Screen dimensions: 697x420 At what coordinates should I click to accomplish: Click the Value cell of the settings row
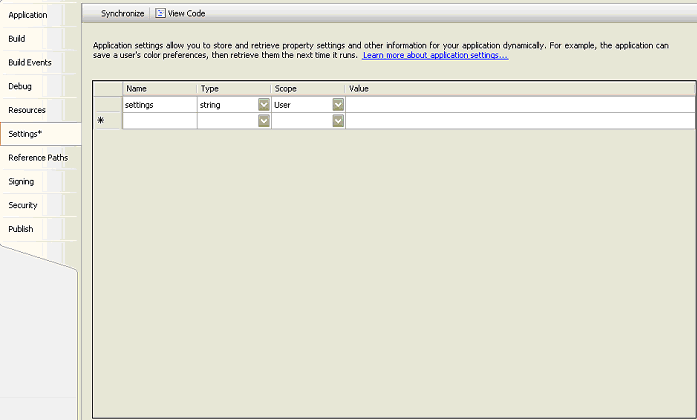tap(520, 105)
